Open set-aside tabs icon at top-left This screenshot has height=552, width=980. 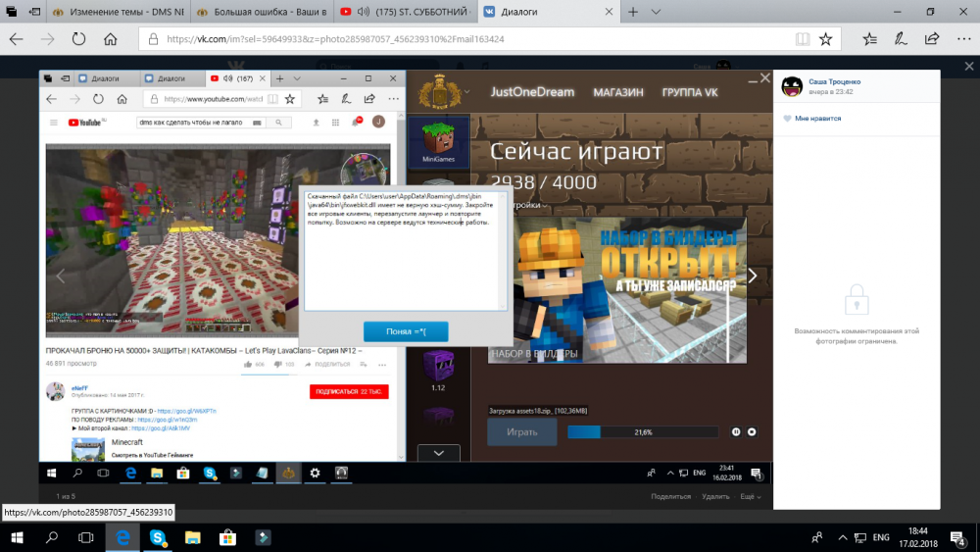[35, 12]
